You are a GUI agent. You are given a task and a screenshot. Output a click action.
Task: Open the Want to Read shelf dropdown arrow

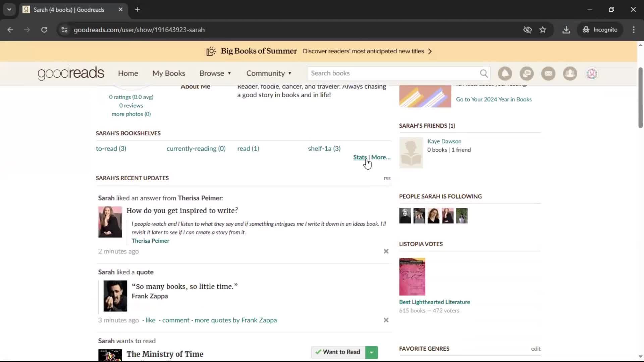pos(372,352)
